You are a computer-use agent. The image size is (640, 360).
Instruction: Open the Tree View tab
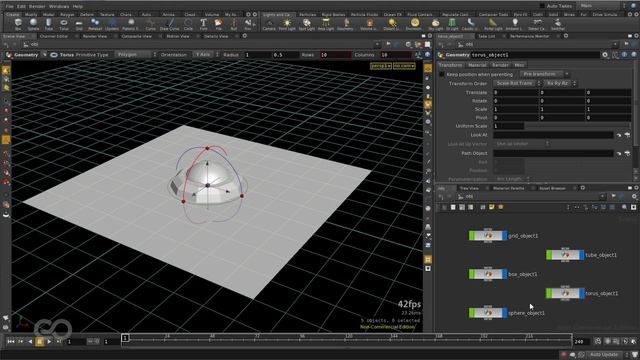tap(469, 188)
